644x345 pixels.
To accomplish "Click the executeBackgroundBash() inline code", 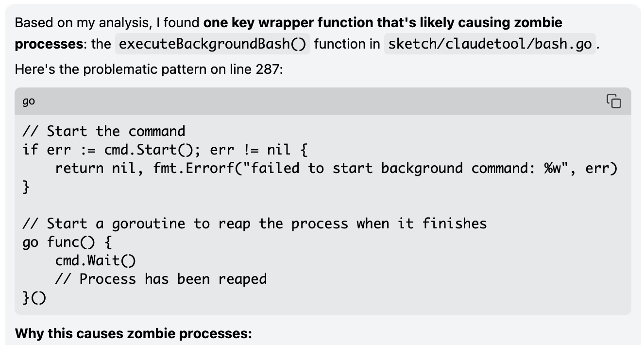I will 213,44.
